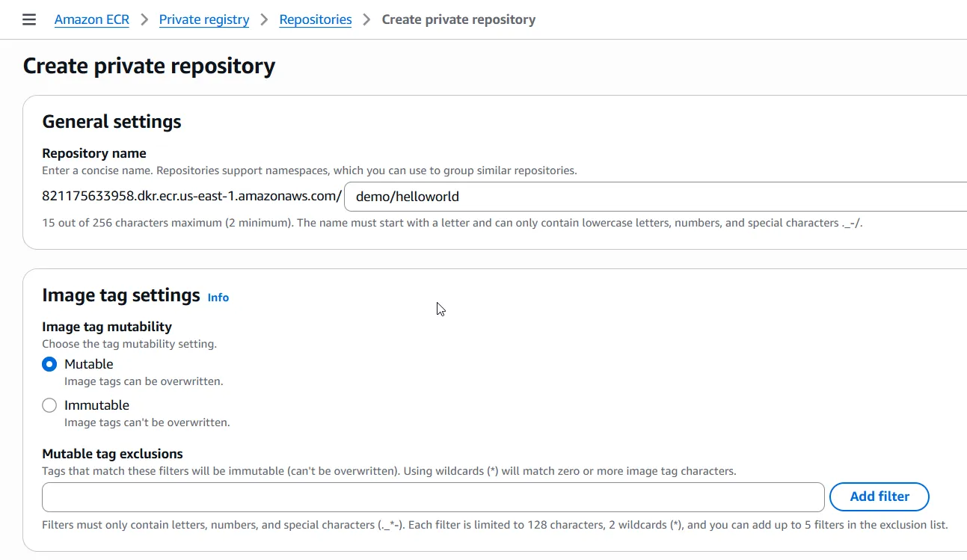967x560 pixels.
Task: Enable the Immutable image tag setting
Action: (x=49, y=404)
